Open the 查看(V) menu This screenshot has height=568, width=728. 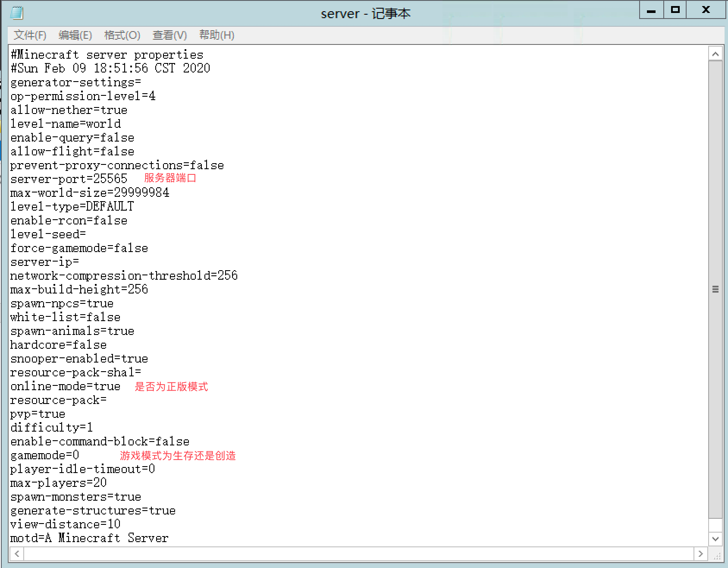[x=170, y=35]
